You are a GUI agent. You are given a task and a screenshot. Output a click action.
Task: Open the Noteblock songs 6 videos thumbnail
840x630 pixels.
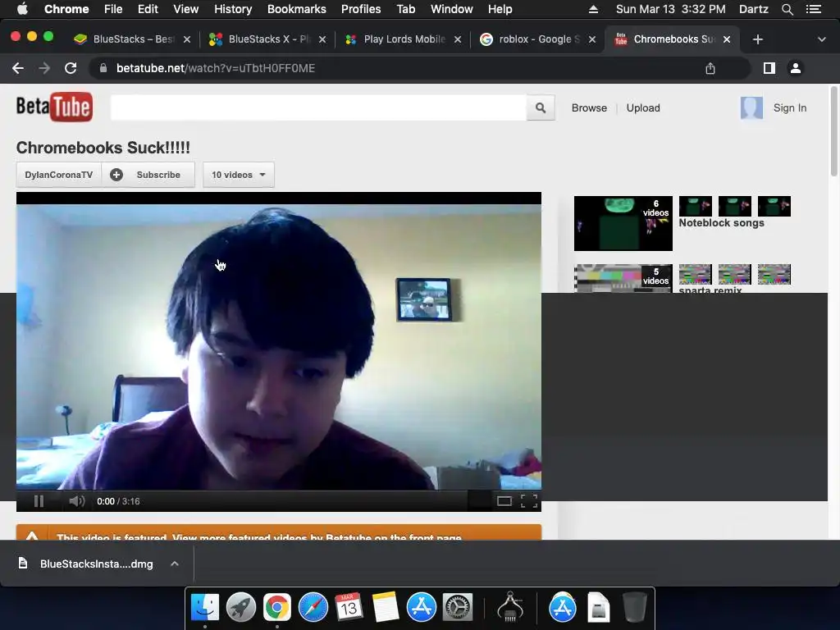pos(623,223)
